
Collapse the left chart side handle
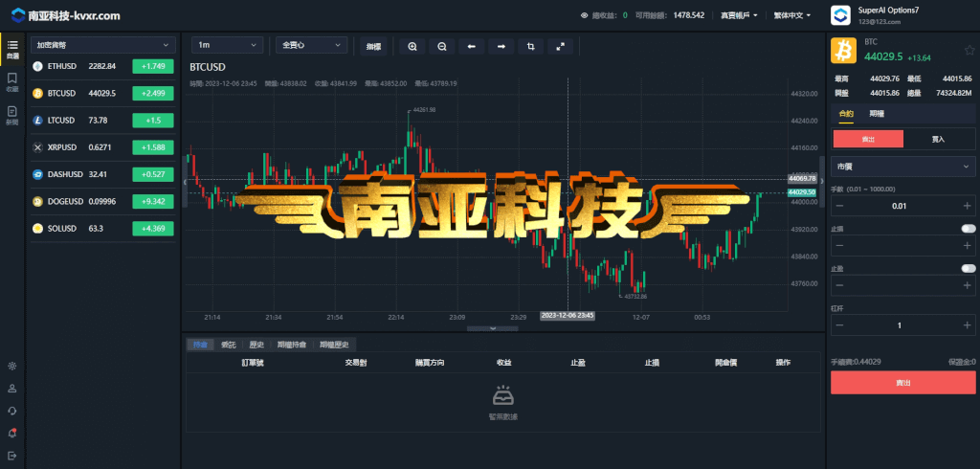point(185,181)
